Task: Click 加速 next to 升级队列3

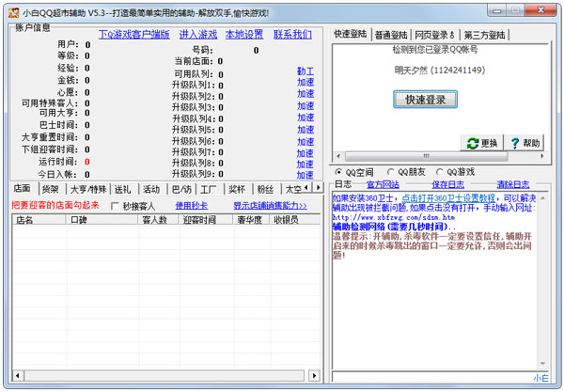Action: point(305,105)
